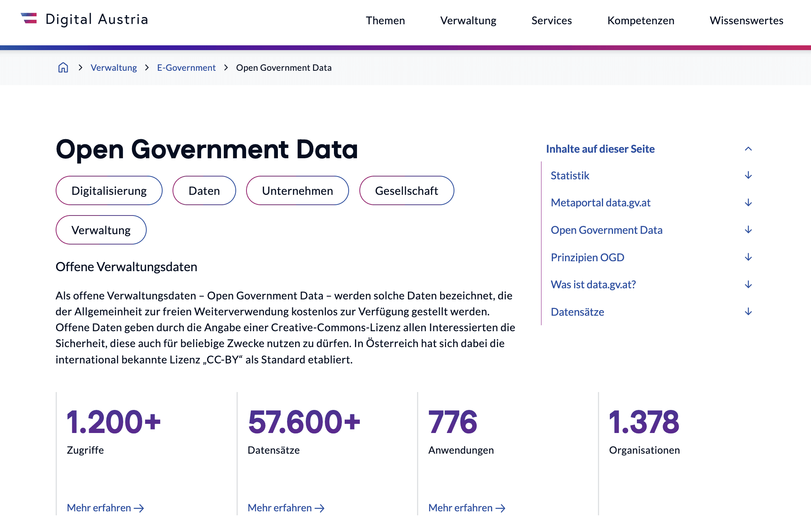
Task: Select the Gesellschaft topic tag
Action: (406, 191)
